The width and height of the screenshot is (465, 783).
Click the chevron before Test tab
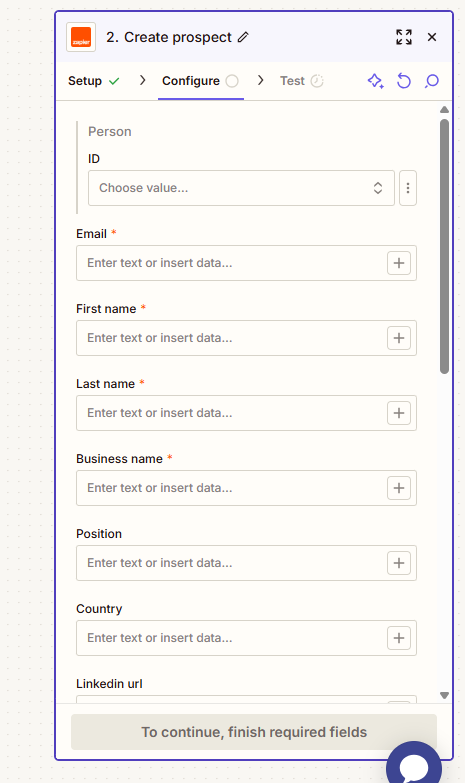(x=260, y=80)
